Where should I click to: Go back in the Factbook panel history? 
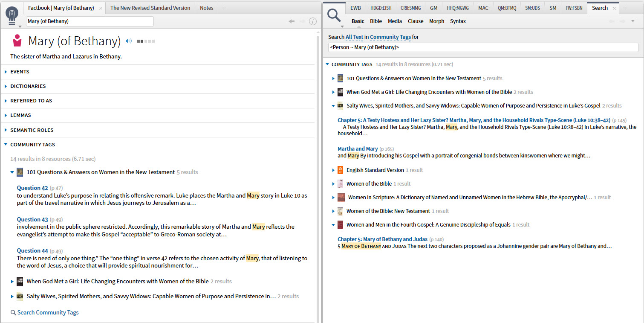pyautogui.click(x=292, y=21)
